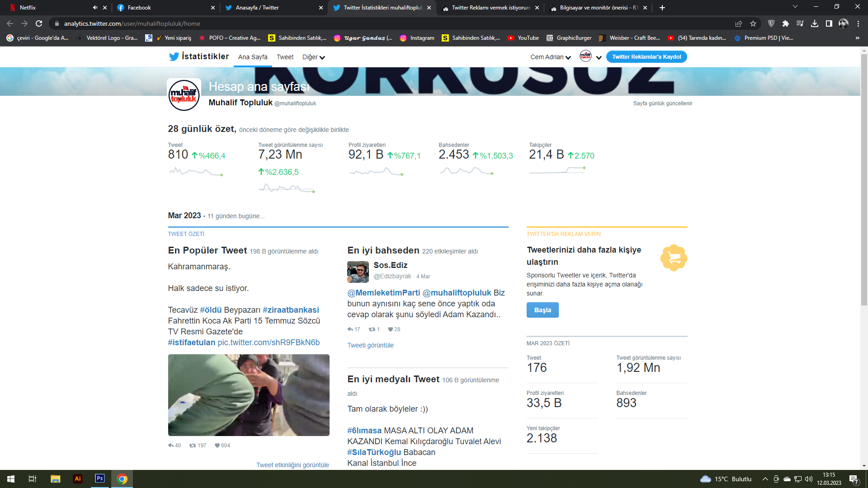Close the Netflix browser tab

[105, 8]
